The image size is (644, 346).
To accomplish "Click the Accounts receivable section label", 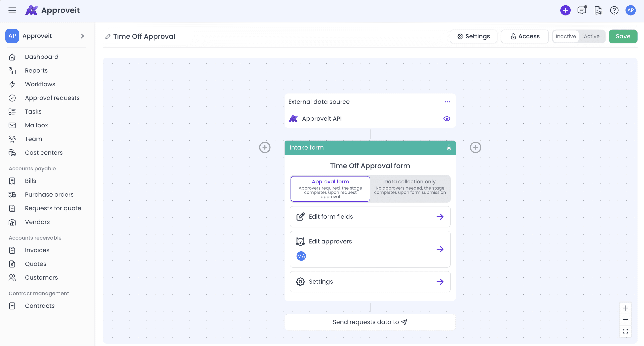I will (35, 238).
